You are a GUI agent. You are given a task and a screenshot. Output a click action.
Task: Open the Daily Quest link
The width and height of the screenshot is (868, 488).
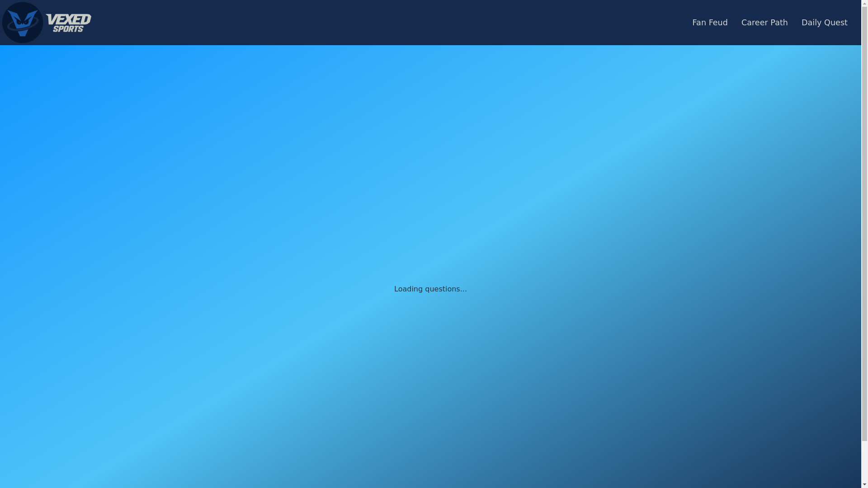click(x=824, y=23)
